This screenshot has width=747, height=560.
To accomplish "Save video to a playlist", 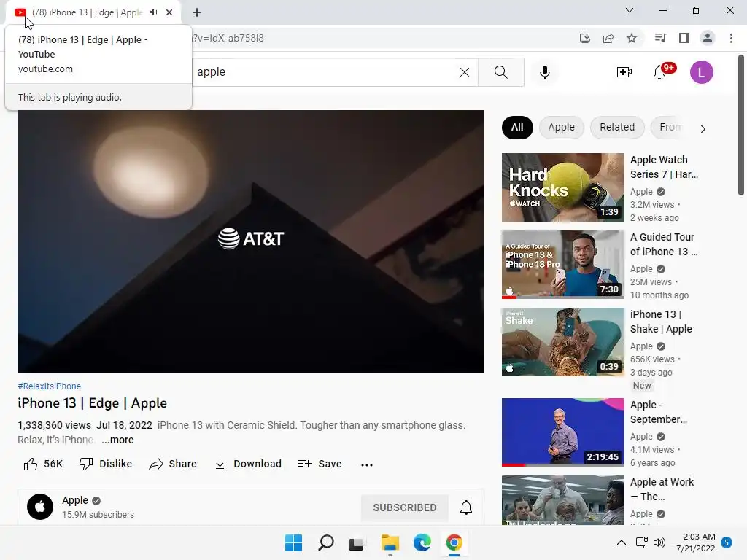I will 320,464.
